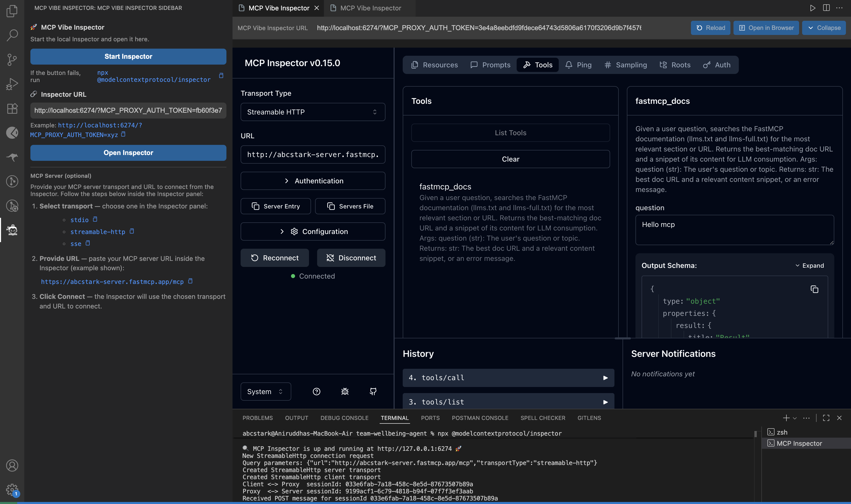Copy the sse transport option
This screenshot has height=504, width=851.
[88, 243]
